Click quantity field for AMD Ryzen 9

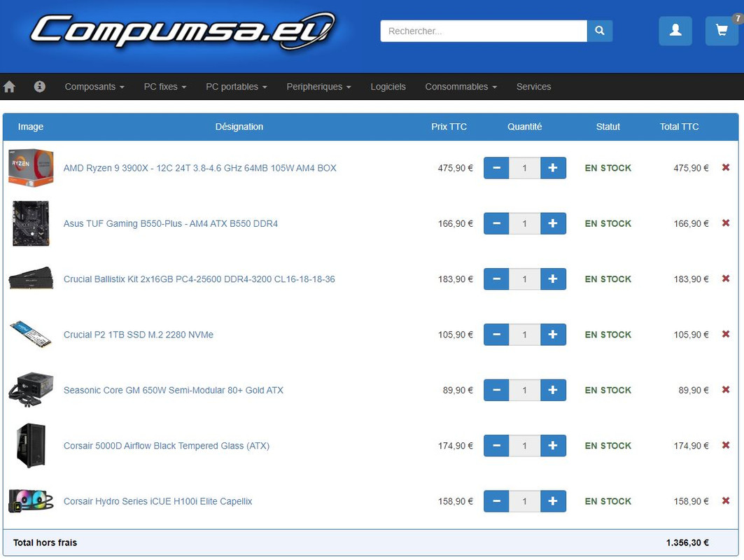524,168
